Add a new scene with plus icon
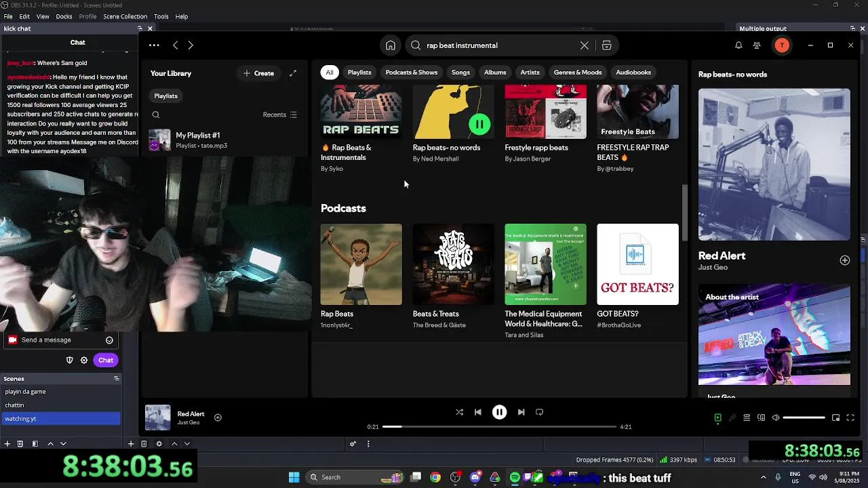 tap(7, 444)
